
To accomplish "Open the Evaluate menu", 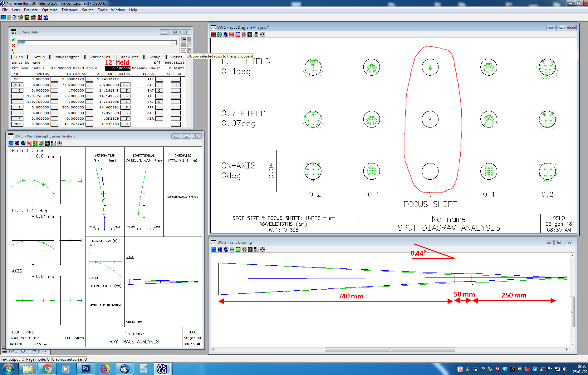I will click(x=31, y=10).
